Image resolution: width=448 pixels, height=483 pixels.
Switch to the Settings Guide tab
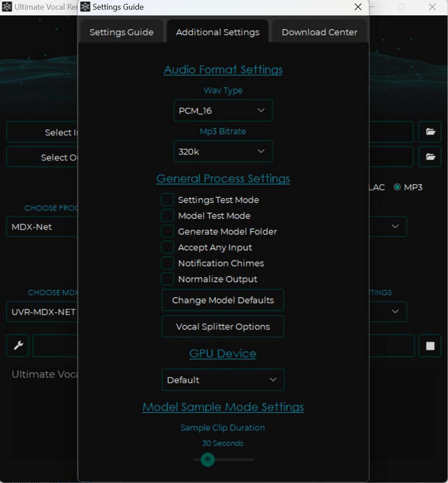point(121,32)
